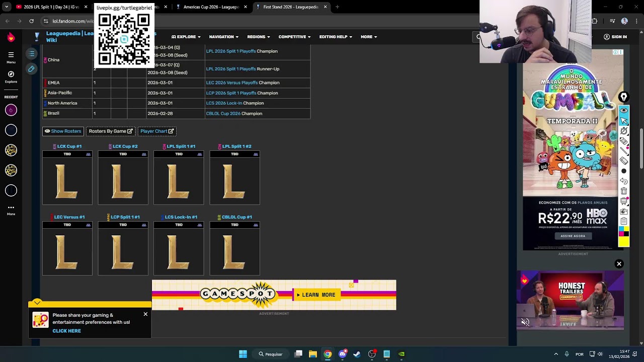Open Rosters By Game link

click(111, 131)
